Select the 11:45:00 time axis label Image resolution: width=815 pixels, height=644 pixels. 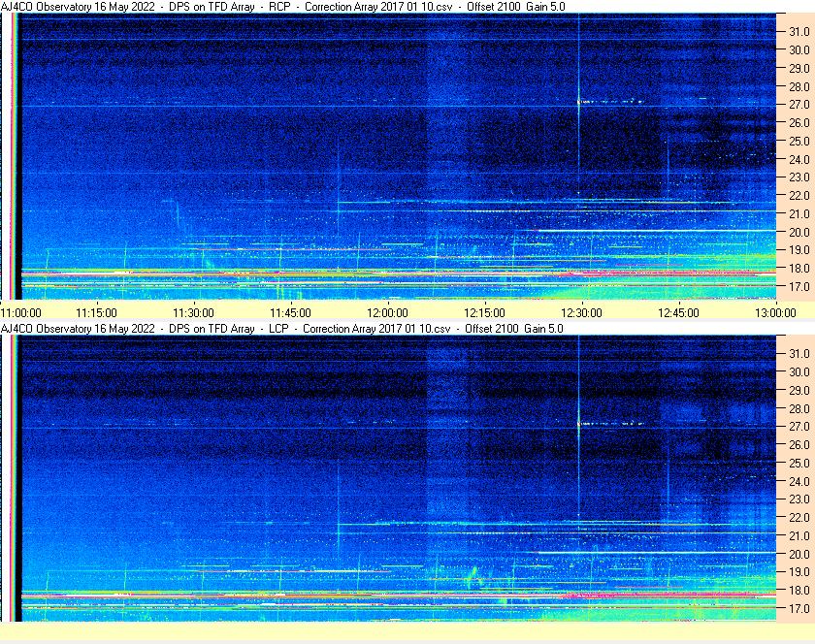click(x=290, y=313)
